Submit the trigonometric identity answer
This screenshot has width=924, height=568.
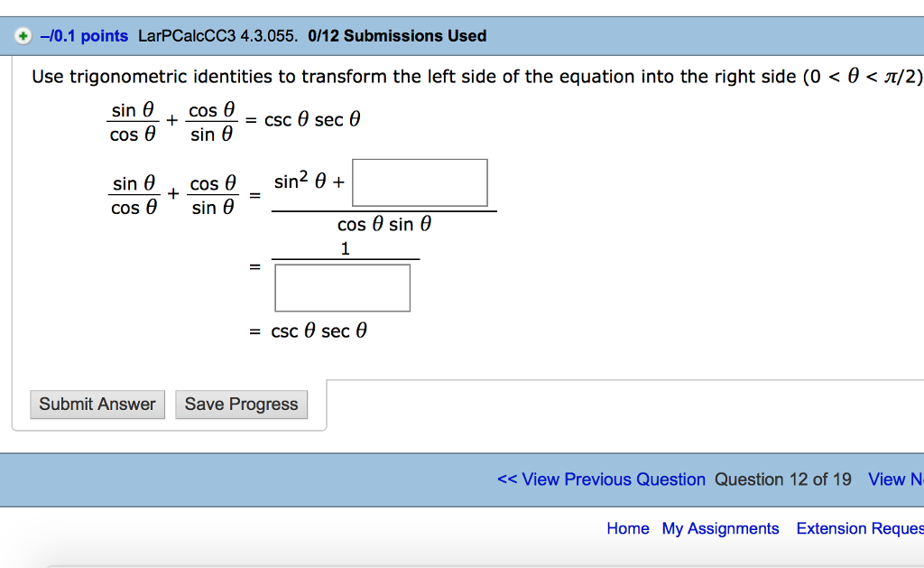click(x=97, y=405)
